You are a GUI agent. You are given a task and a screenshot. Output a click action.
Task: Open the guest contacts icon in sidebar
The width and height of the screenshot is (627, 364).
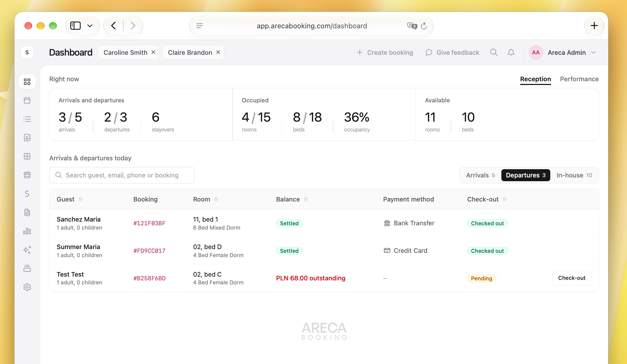27,138
